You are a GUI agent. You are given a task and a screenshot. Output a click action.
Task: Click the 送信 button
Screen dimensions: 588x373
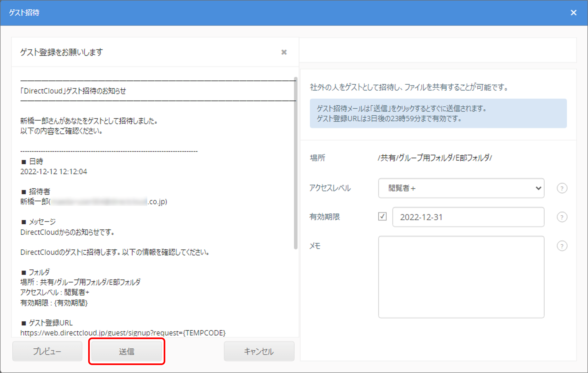pos(126,351)
